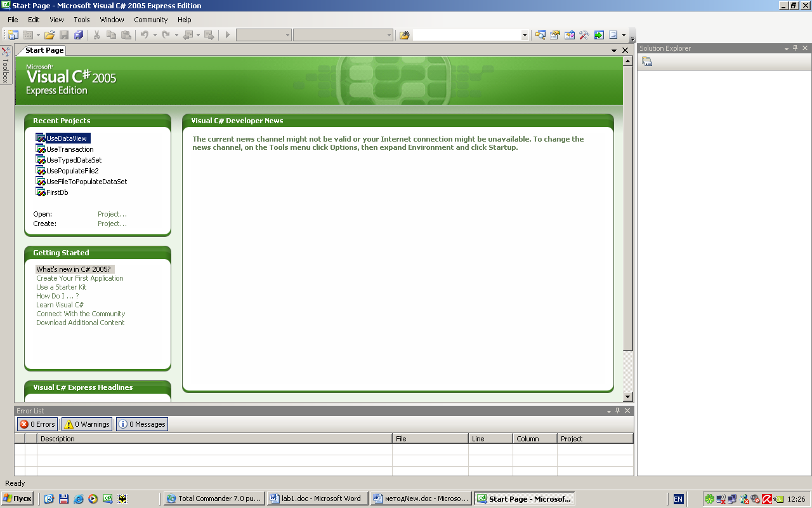Open the View menu

point(56,20)
